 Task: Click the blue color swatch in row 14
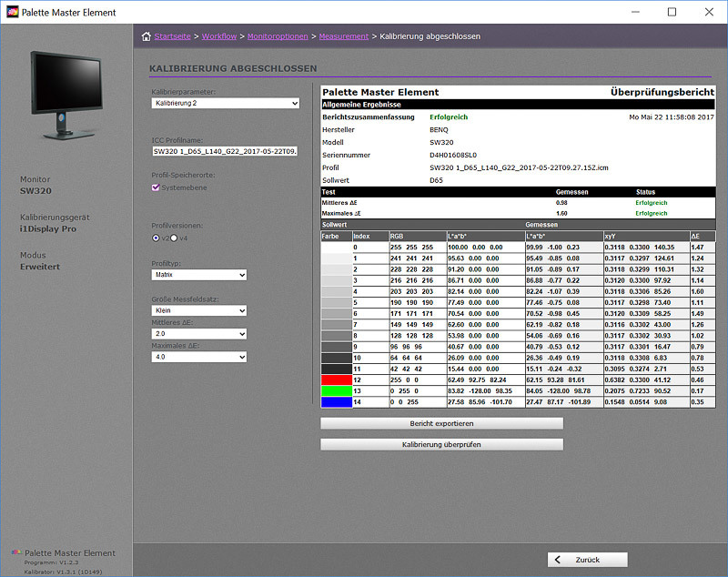coord(337,402)
